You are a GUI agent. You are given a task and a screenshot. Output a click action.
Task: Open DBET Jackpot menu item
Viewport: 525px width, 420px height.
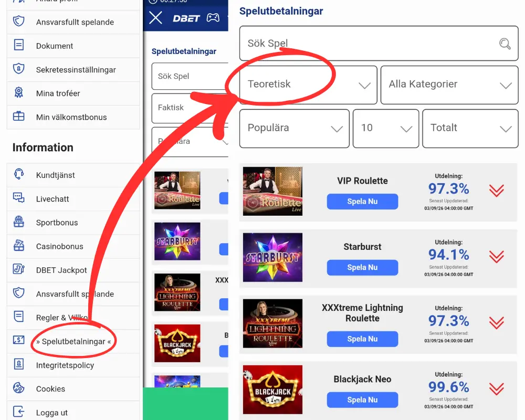tap(73, 270)
